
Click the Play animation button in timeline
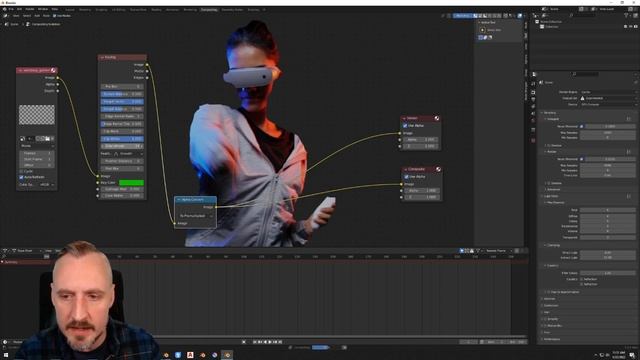tap(270, 342)
